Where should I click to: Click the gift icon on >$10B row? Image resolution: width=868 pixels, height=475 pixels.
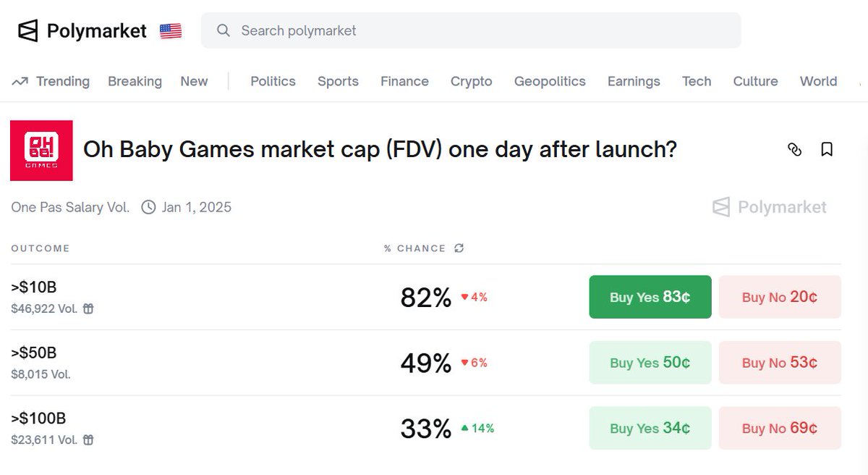click(88, 308)
